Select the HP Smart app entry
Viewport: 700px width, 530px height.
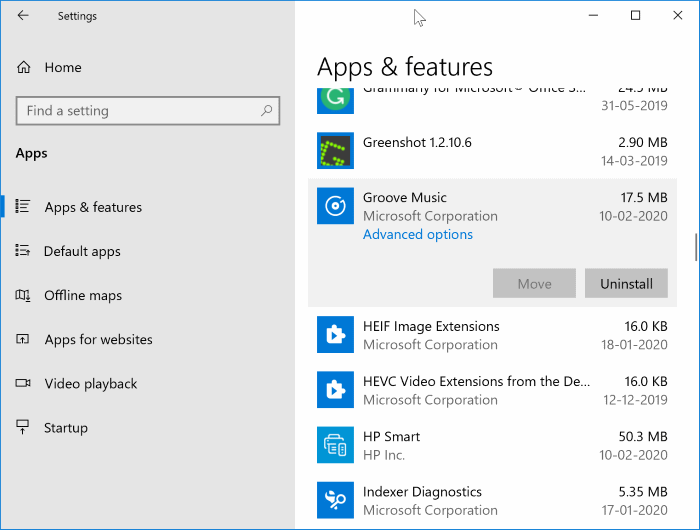(492, 445)
